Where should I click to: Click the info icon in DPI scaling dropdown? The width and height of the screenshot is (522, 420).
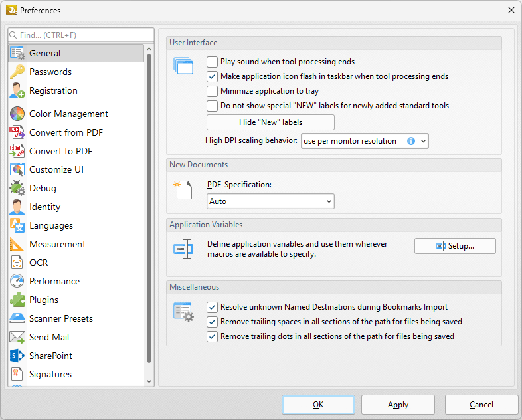(x=411, y=141)
